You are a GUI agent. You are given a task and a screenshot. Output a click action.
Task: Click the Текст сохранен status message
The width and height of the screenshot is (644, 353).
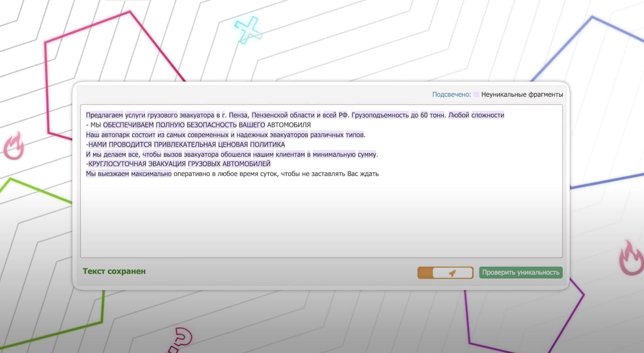point(114,271)
